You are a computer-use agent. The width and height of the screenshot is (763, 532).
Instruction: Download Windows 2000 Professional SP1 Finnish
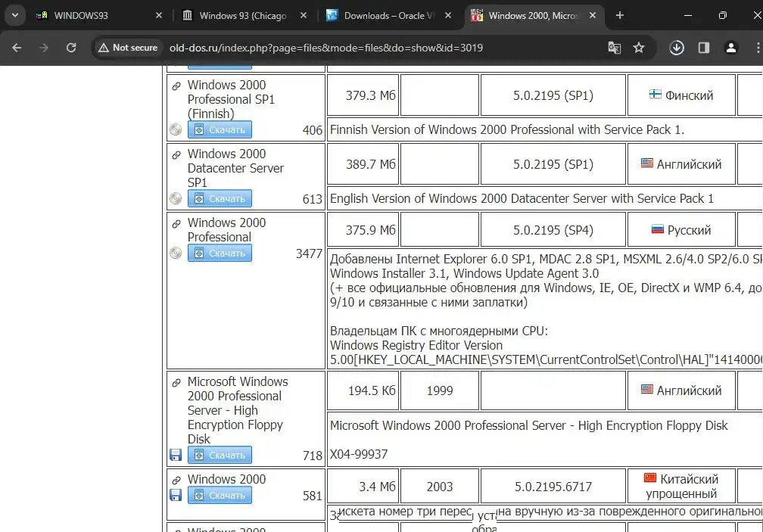coord(220,130)
